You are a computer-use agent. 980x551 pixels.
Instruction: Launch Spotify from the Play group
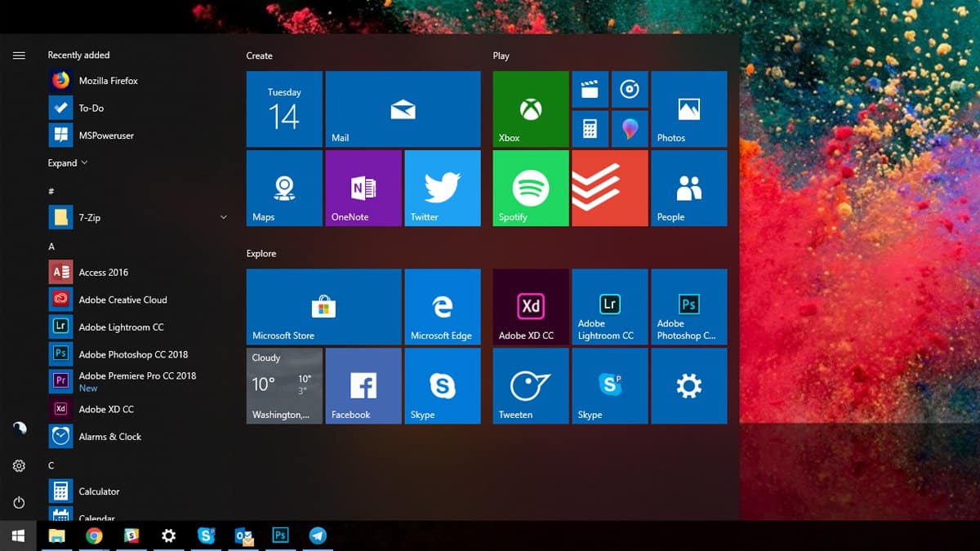coord(530,188)
